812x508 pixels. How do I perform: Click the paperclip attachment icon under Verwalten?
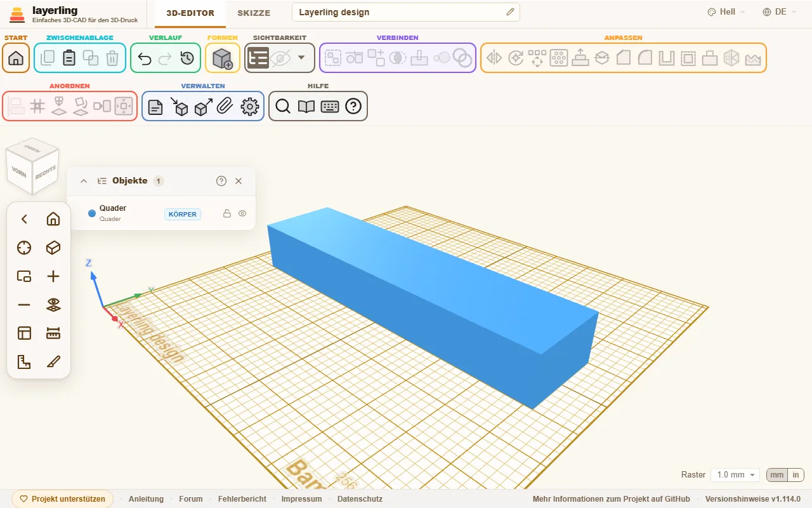point(225,107)
